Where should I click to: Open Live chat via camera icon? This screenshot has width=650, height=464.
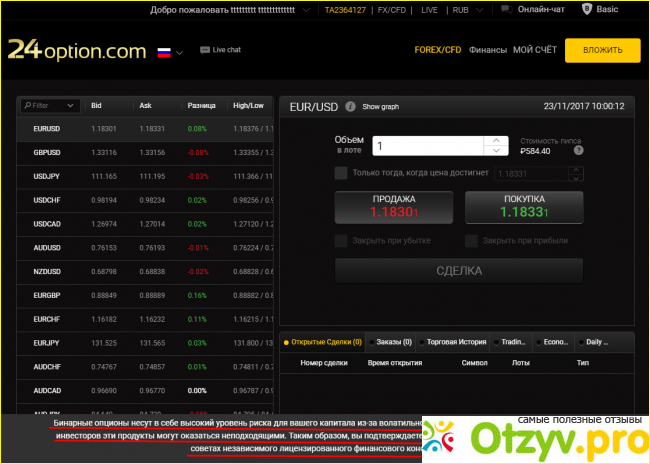click(204, 49)
